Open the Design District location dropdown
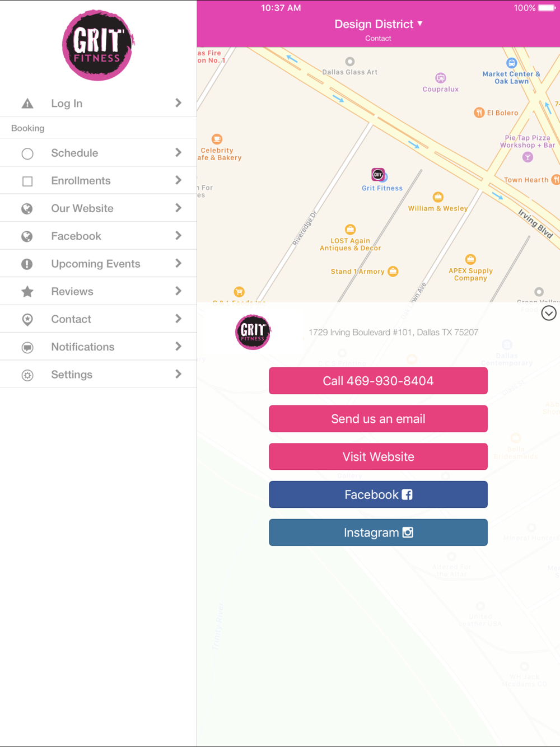This screenshot has height=747, width=560. (x=379, y=24)
